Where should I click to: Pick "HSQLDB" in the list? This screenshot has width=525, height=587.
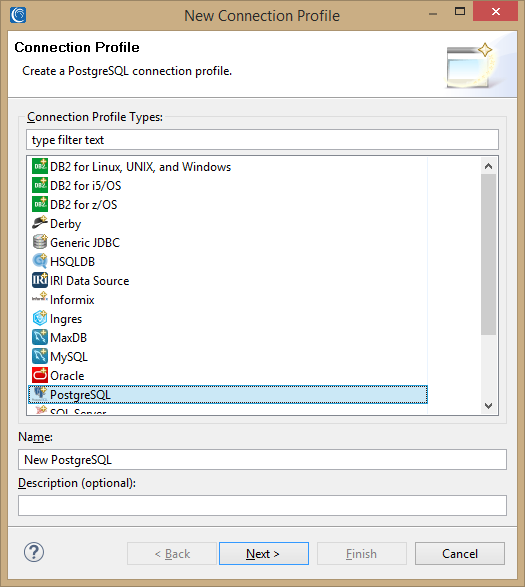[72, 262]
